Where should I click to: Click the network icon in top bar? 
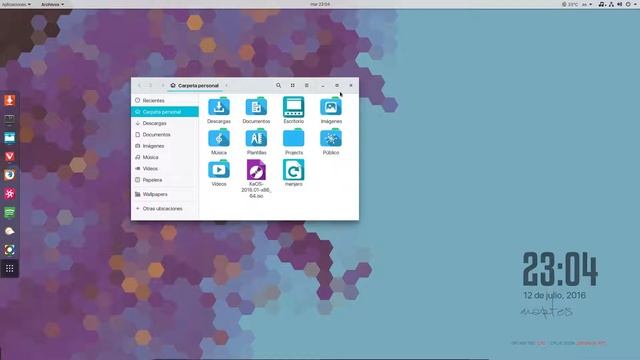[x=611, y=4]
